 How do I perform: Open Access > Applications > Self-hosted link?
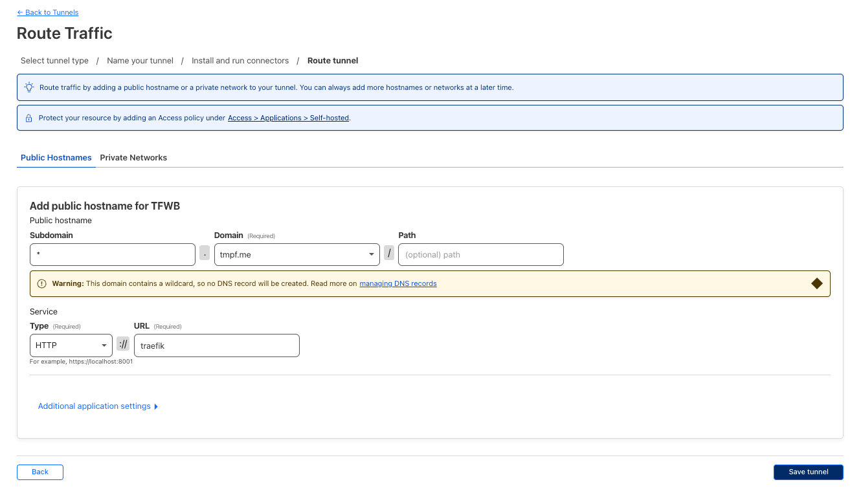tap(288, 118)
